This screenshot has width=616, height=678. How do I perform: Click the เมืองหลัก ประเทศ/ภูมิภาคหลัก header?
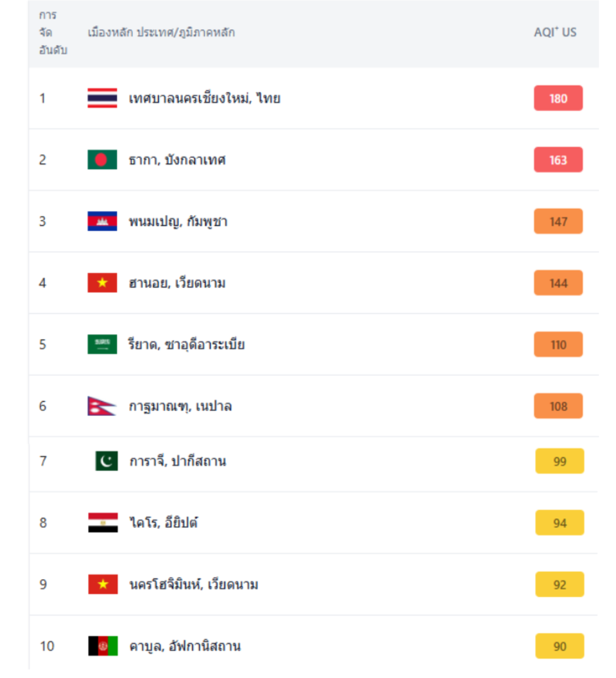click(161, 32)
